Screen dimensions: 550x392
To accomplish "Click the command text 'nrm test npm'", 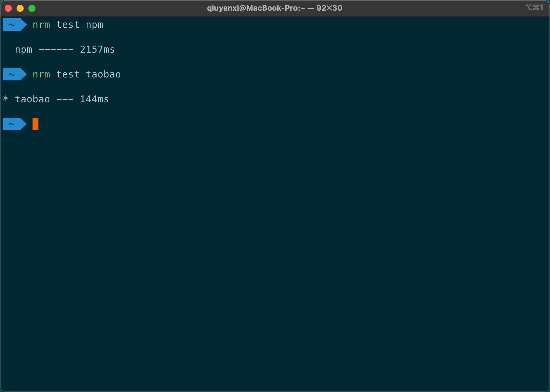I will pos(68,25).
